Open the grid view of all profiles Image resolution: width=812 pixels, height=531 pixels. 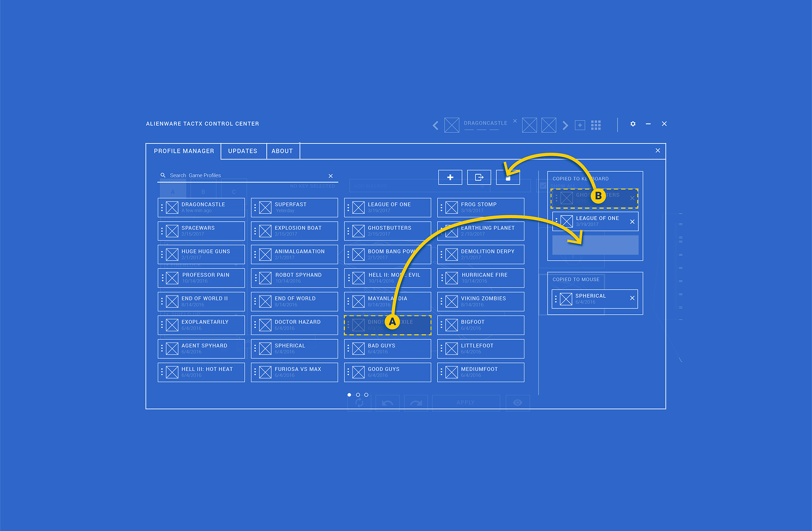click(x=596, y=125)
